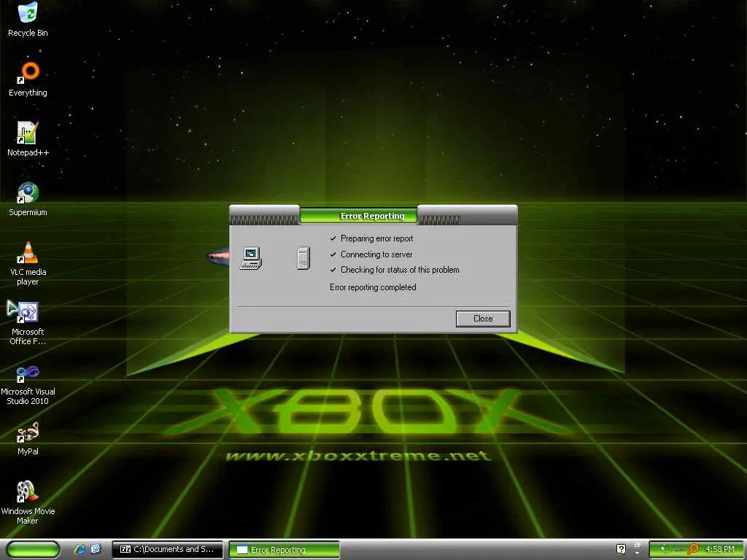The height and width of the screenshot is (560, 747).
Task: Click the 4:58 PM system clock
Action: [719, 549]
